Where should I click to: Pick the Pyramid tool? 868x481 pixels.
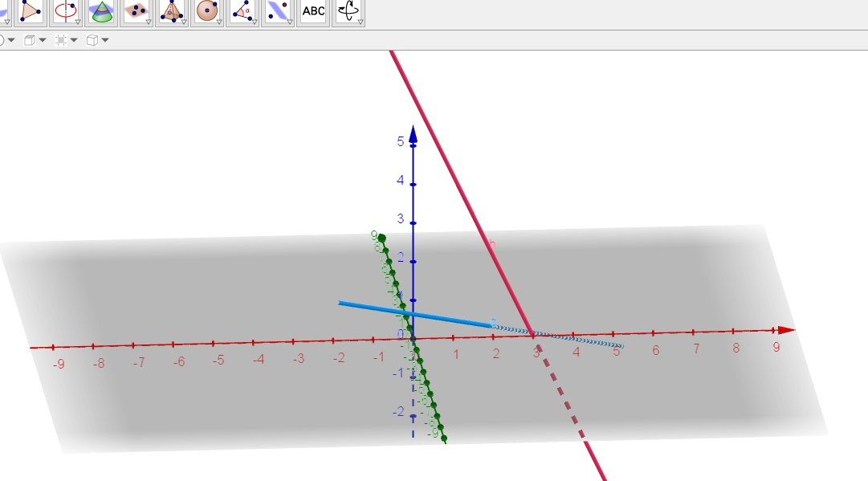tap(172, 10)
